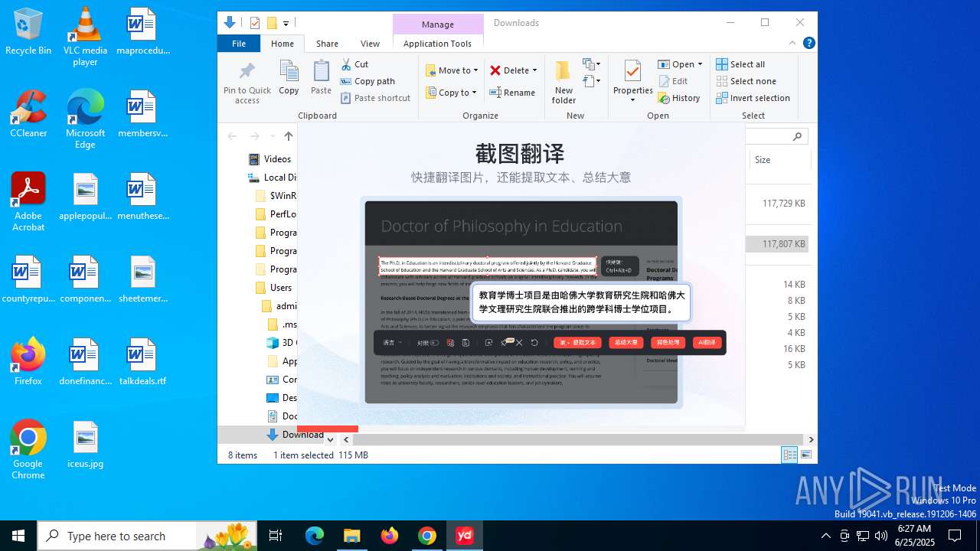Select the talkdeals.rtf desktop document
The width and height of the screenshot is (980, 551).
142,362
